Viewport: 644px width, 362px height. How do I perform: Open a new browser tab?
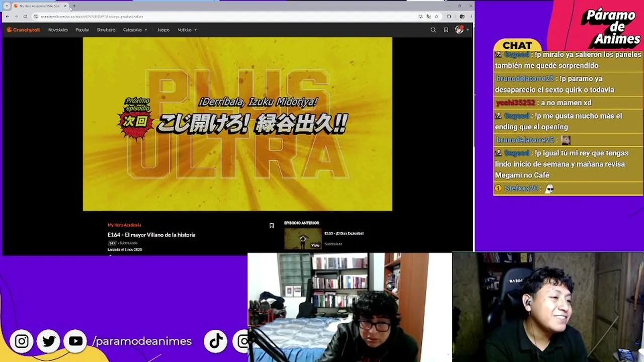[73, 6]
